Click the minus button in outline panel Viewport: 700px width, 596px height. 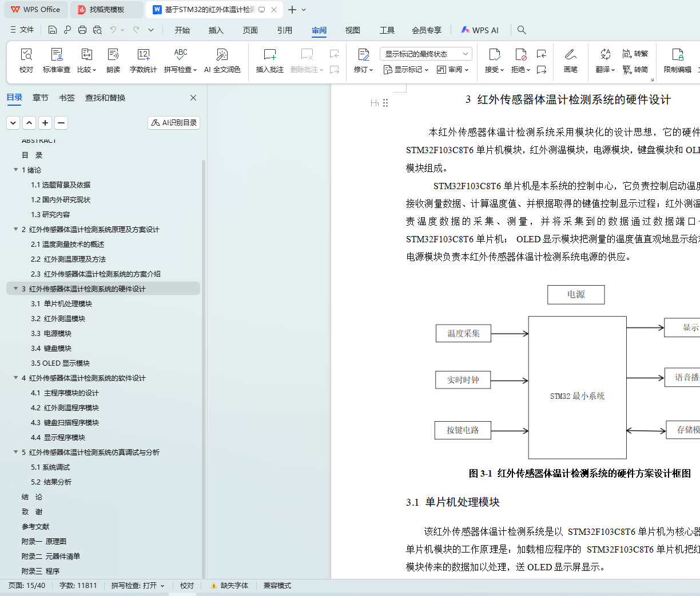(61, 122)
